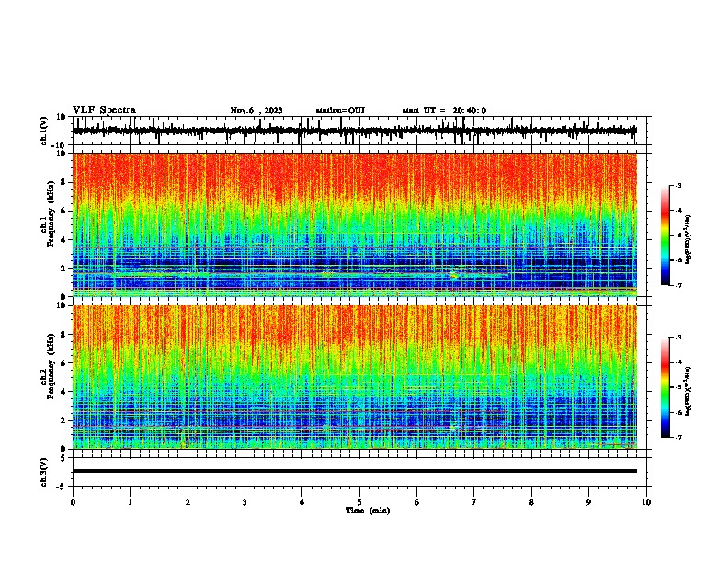Screen dimensions: 728x563
Task: Click the "6" kHz tick on ch.2 spectrogram
Action: (63, 363)
